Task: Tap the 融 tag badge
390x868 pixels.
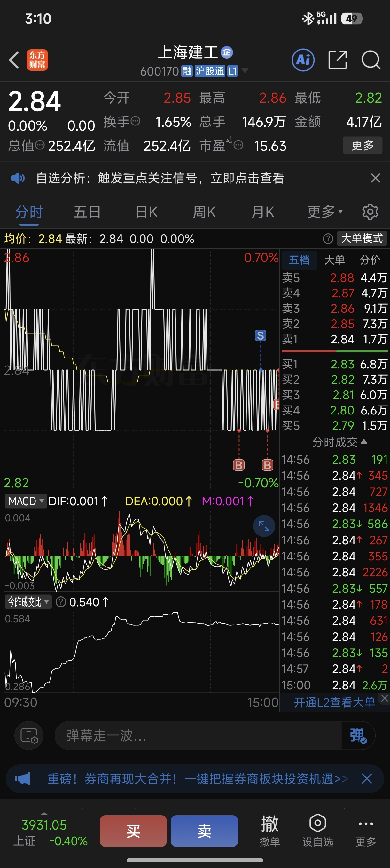Action: (187, 71)
